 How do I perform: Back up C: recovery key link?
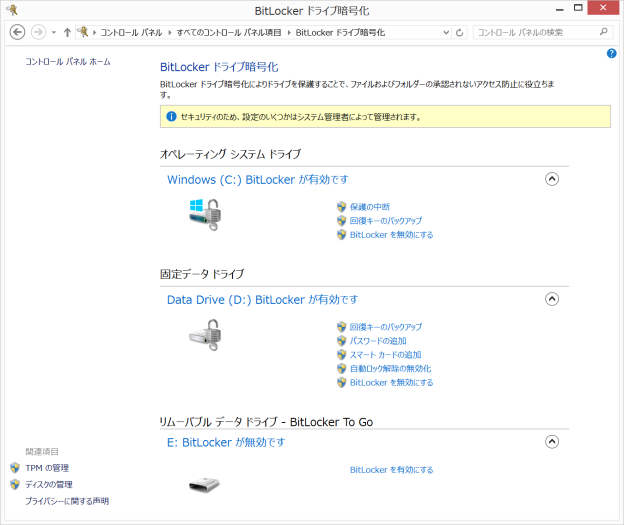click(386, 221)
